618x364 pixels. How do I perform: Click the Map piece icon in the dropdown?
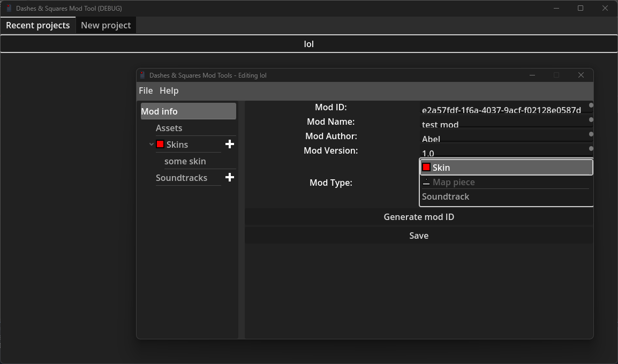click(x=426, y=181)
